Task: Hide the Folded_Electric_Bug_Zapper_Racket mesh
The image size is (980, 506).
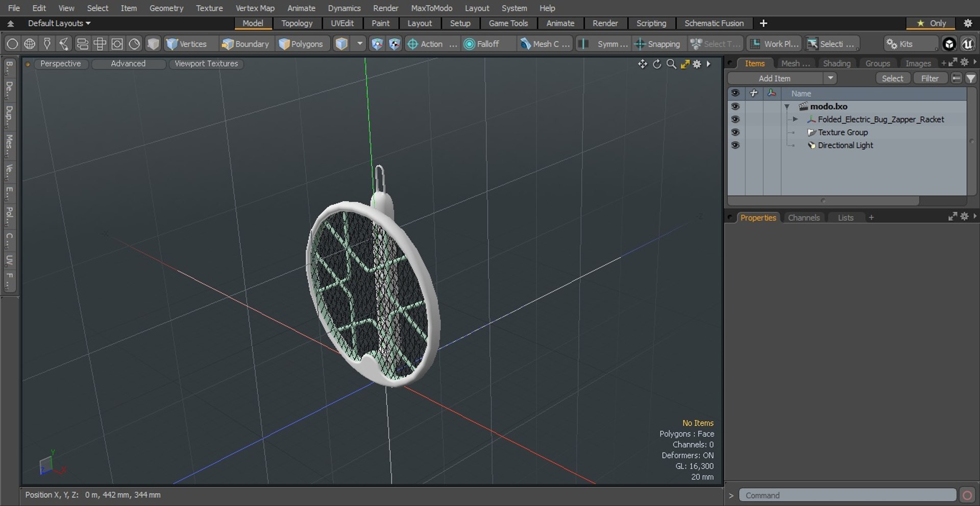Action: click(x=735, y=119)
